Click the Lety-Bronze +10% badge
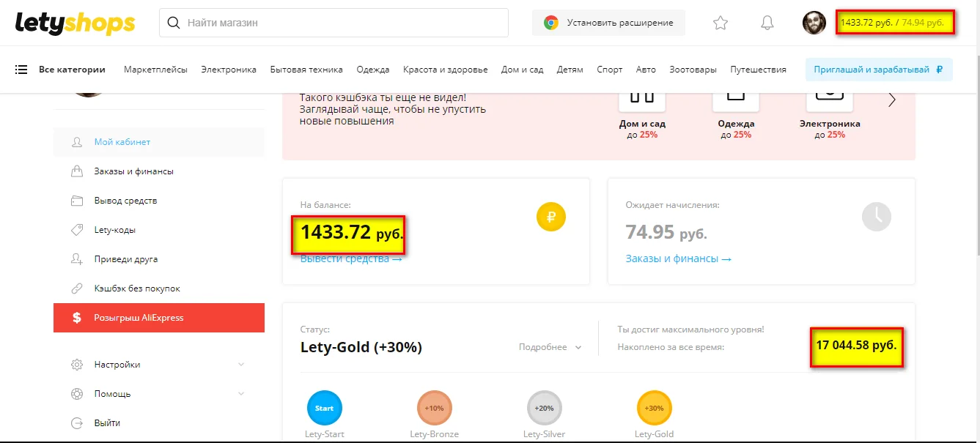 click(x=434, y=408)
